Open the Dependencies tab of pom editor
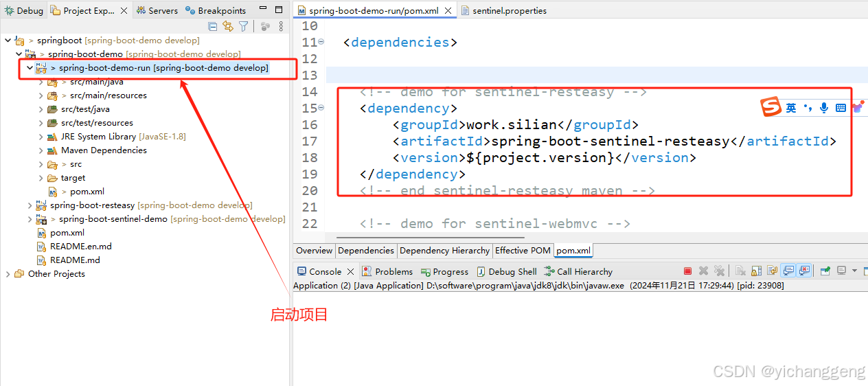This screenshot has width=868, height=386. (366, 251)
